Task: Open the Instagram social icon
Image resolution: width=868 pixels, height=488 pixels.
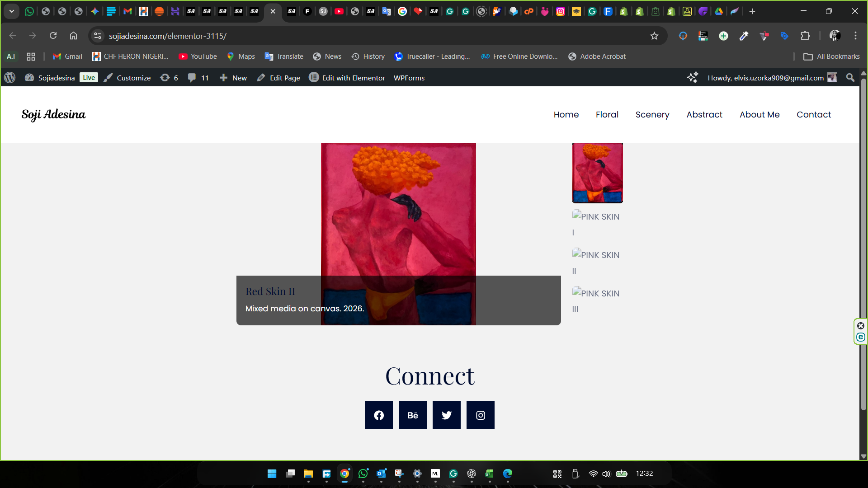Action: (480, 415)
